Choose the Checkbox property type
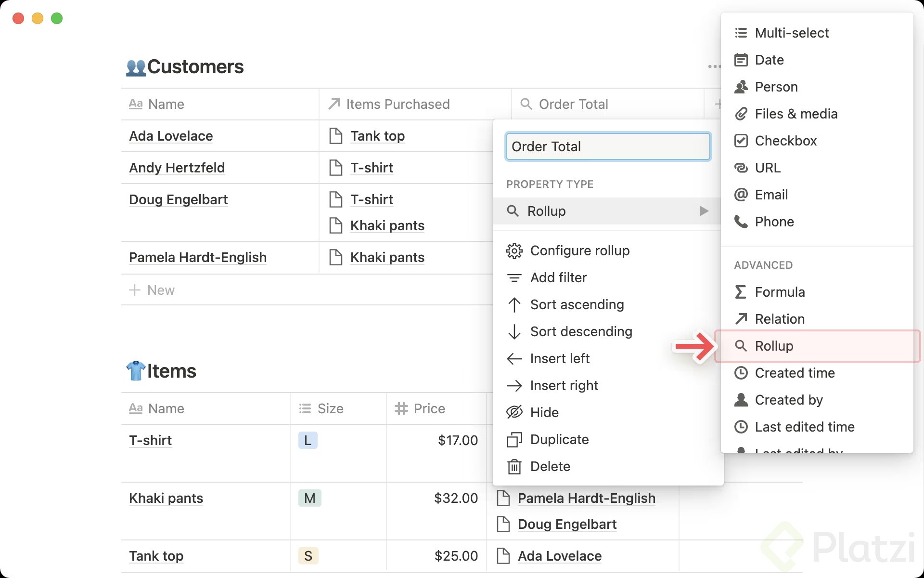Viewport: 924px width, 578px height. (785, 141)
